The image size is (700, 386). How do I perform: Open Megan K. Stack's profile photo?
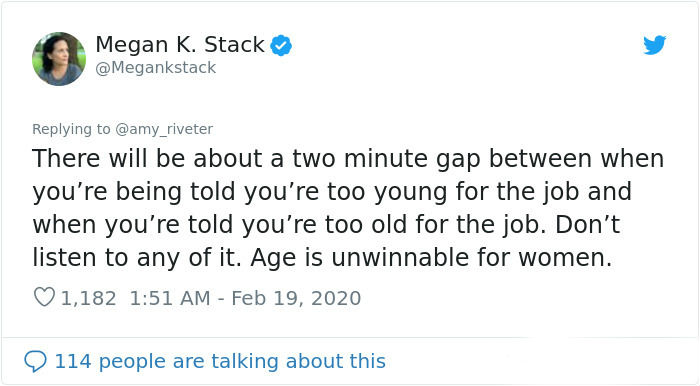pos(59,58)
